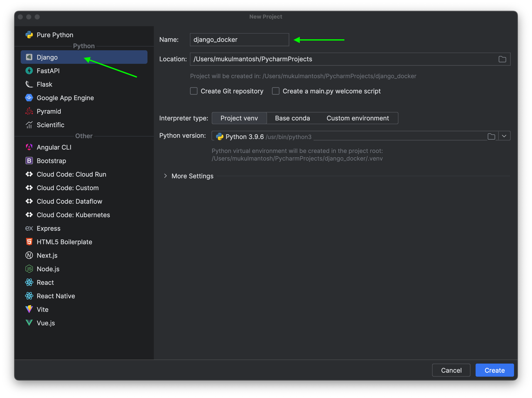
Task: Enable Create Git repository checkbox
Action: click(194, 91)
